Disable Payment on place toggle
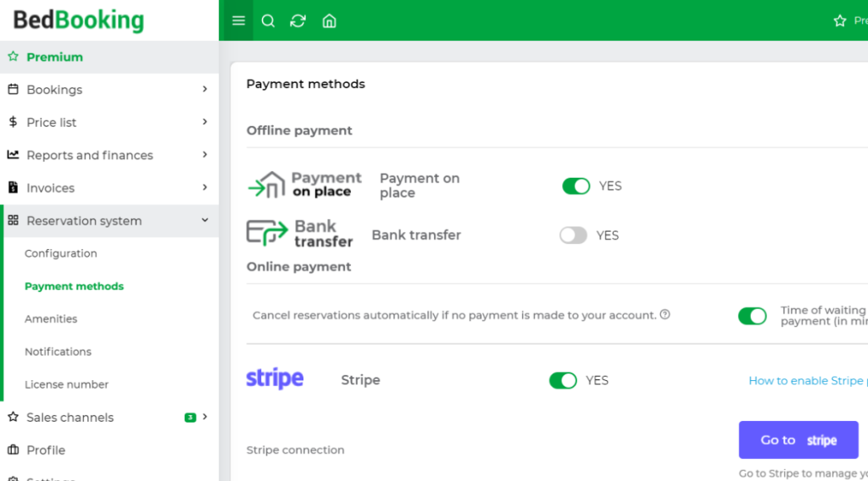Image resolution: width=868 pixels, height=481 pixels. click(576, 186)
